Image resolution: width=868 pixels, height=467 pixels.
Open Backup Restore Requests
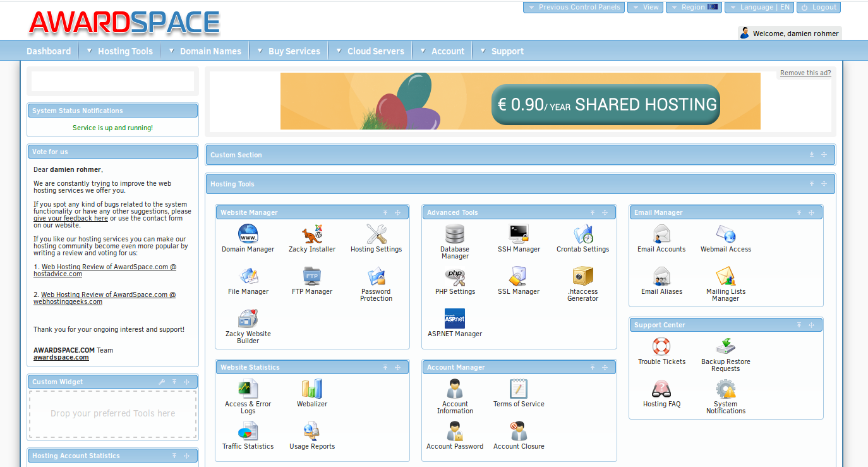(726, 355)
